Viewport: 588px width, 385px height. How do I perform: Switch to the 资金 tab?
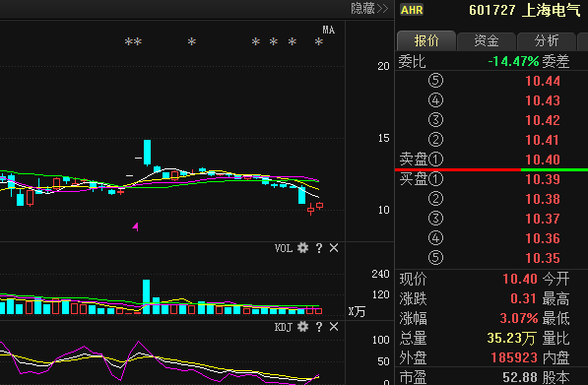(x=487, y=40)
